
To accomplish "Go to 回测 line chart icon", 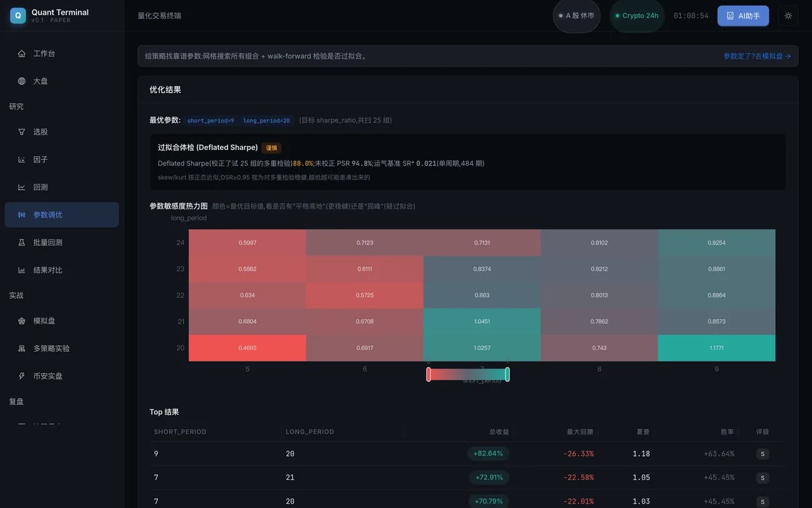I will [22, 187].
